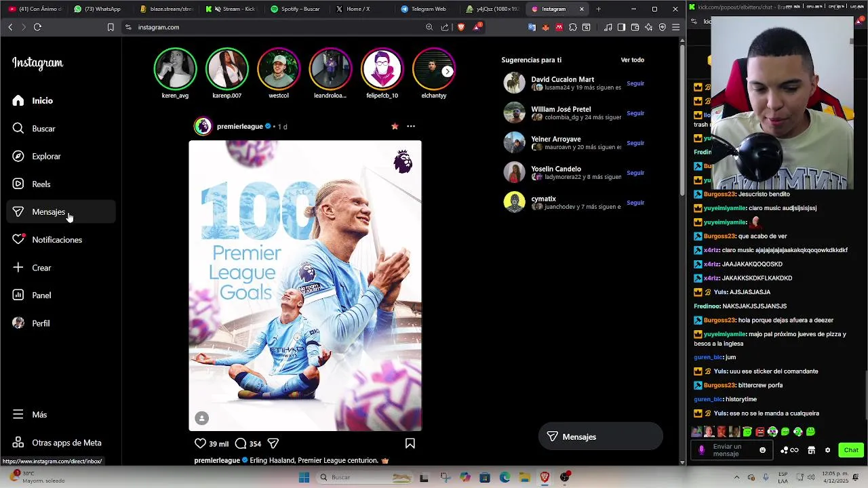This screenshot has width=868, height=488.
Task: View westcol's story
Action: pos(279,73)
